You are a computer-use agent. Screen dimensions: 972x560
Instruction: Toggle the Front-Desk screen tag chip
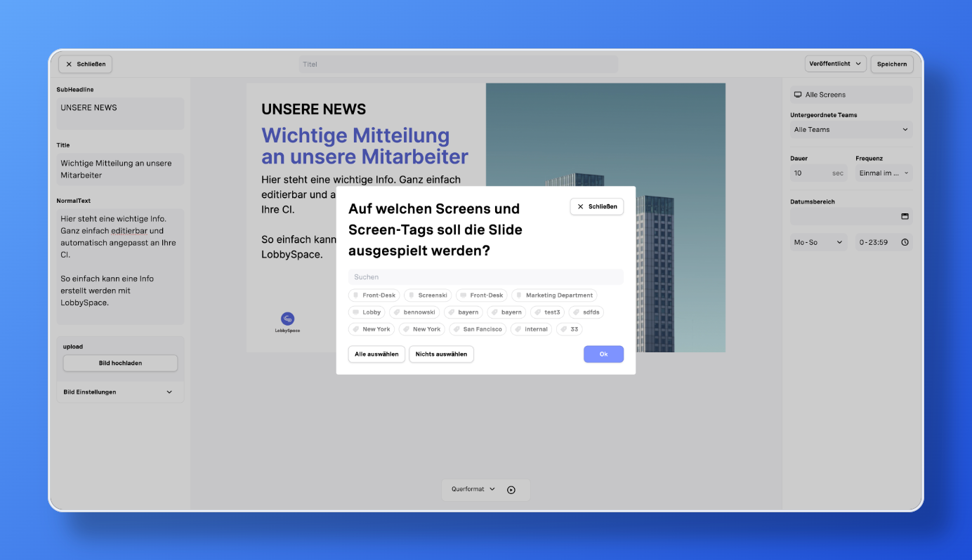[x=374, y=295]
